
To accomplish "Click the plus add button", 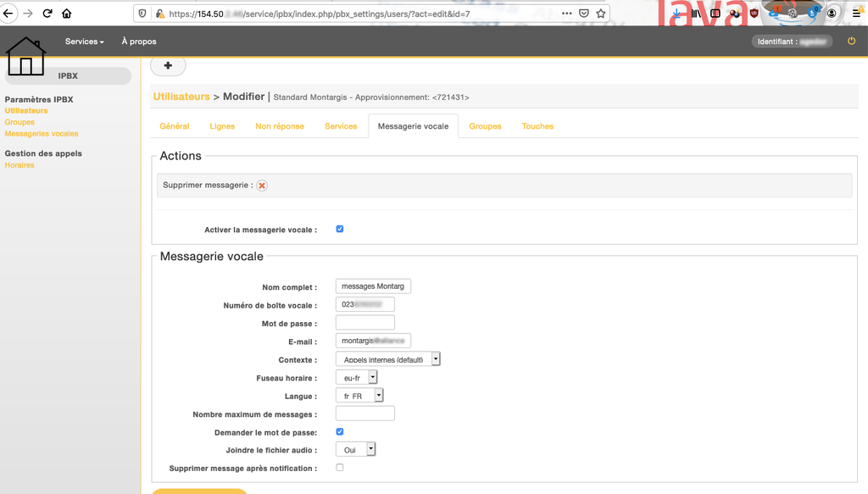I will [168, 65].
